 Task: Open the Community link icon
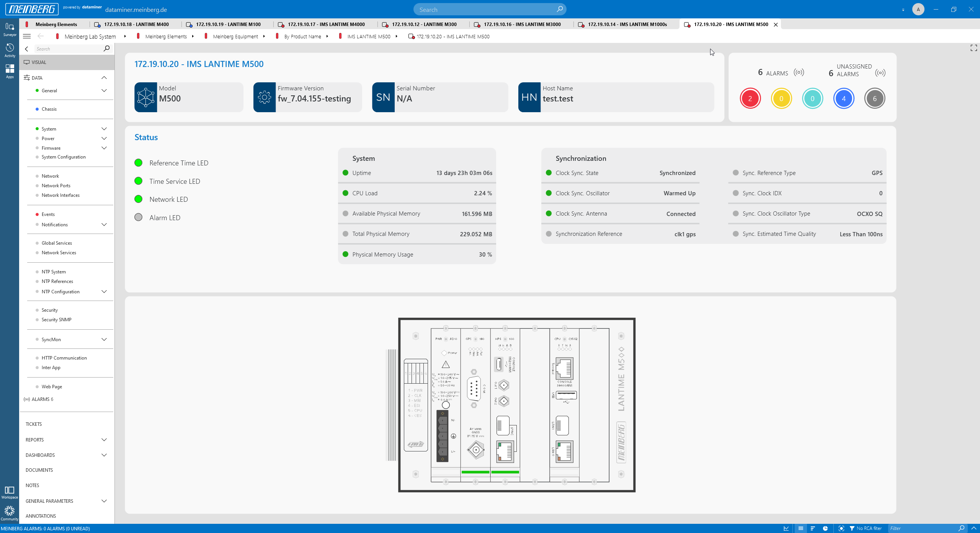click(10, 513)
